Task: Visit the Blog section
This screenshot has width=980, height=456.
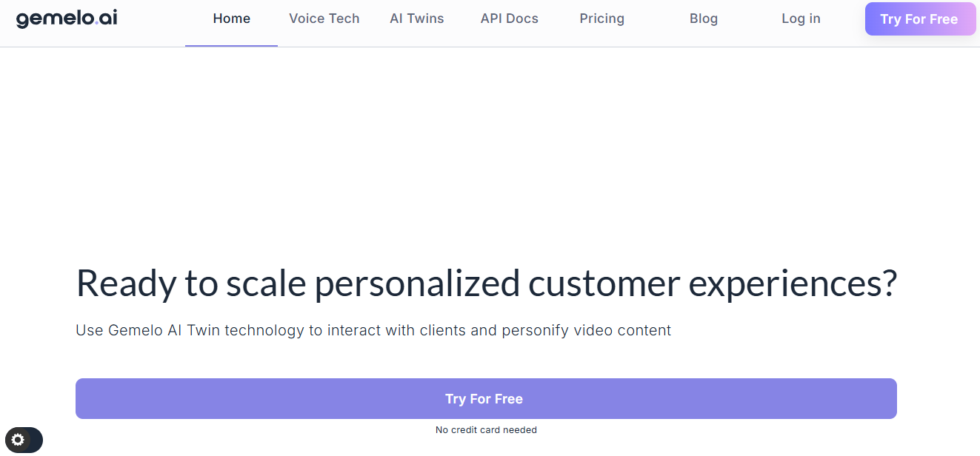Action: point(703,19)
